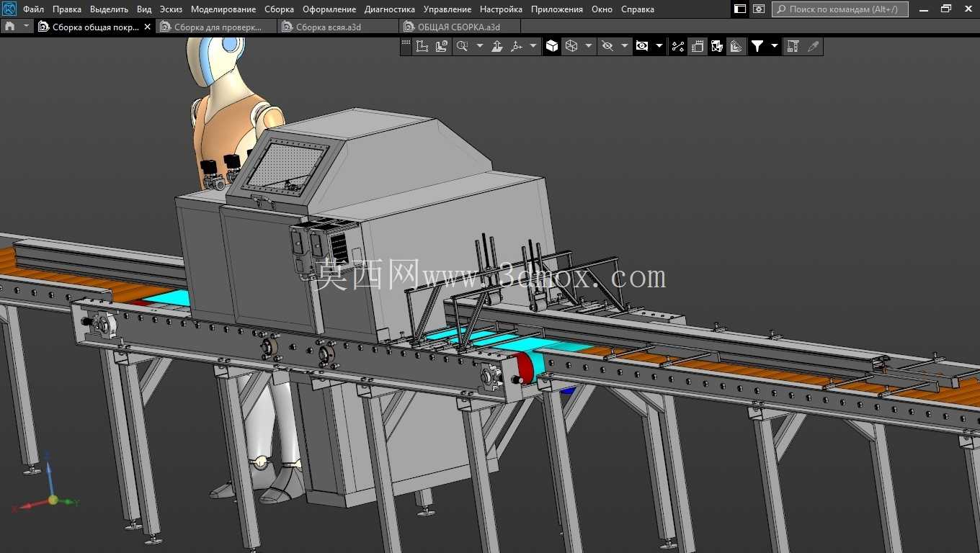Viewport: 980px width, 553px height.
Task: Open the Файл menu
Action: coord(33,9)
